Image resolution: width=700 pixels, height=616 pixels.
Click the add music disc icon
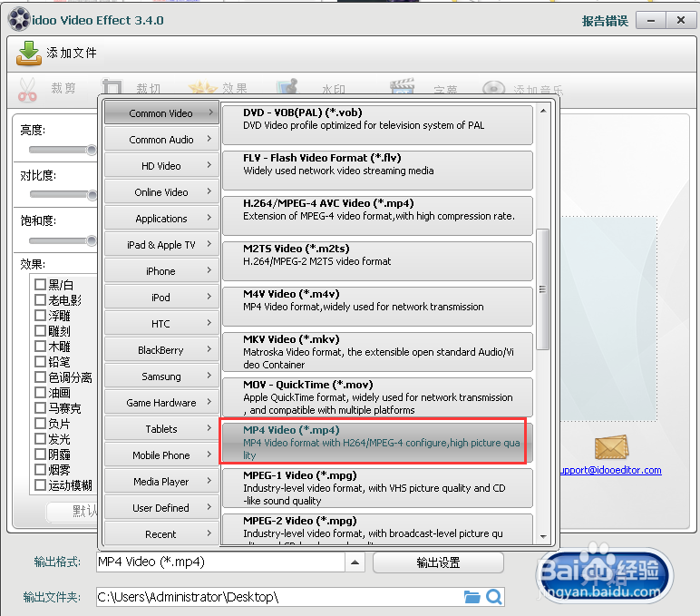point(494,88)
